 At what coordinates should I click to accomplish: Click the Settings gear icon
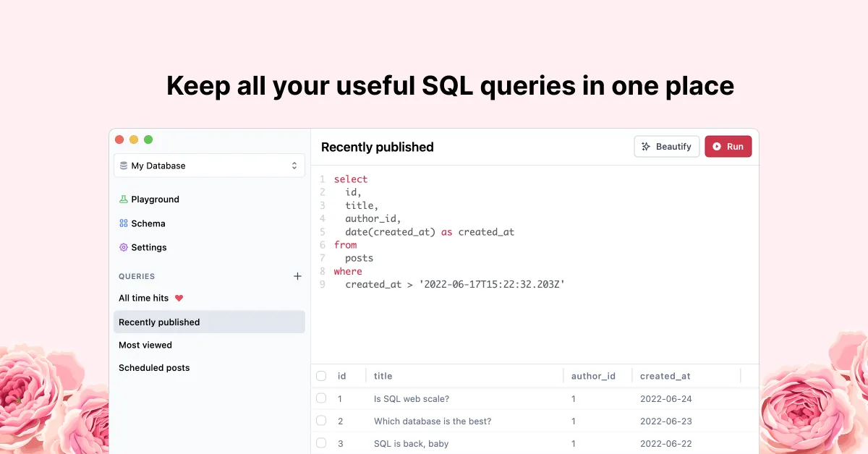[x=124, y=247]
